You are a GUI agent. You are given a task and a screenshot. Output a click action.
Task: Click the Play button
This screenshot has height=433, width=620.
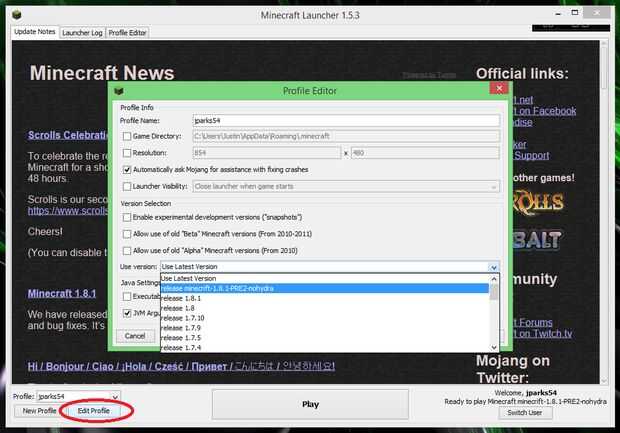[310, 404]
